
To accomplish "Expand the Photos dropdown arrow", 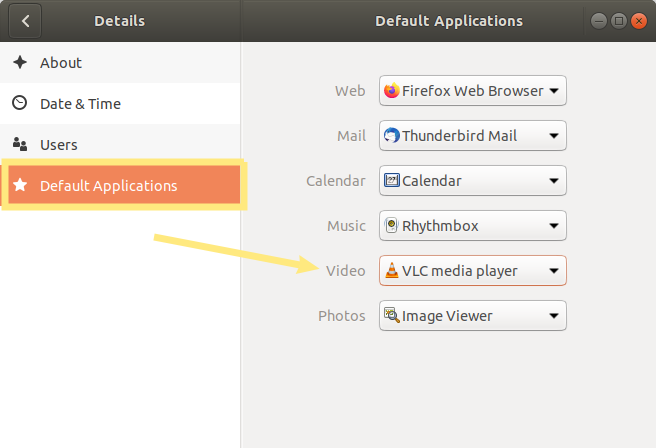I will pyautogui.click(x=554, y=316).
